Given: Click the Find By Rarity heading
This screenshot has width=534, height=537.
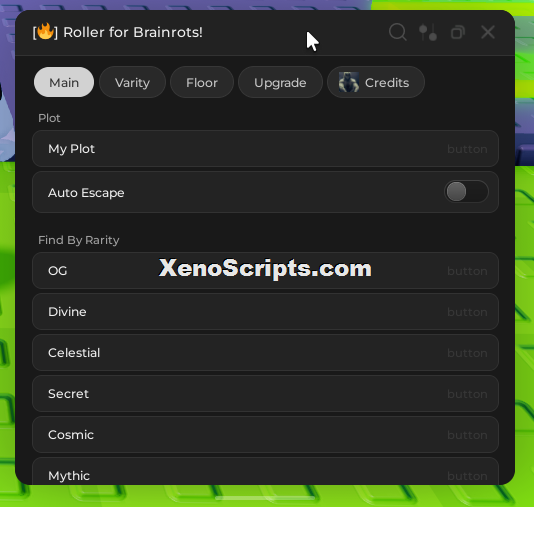Looking at the screenshot, I should pos(78,240).
